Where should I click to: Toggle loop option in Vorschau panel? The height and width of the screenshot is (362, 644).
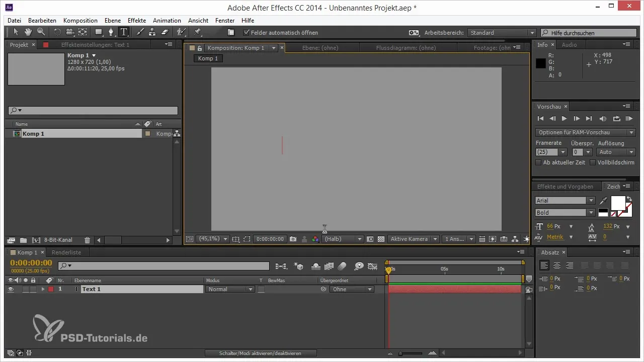point(617,119)
